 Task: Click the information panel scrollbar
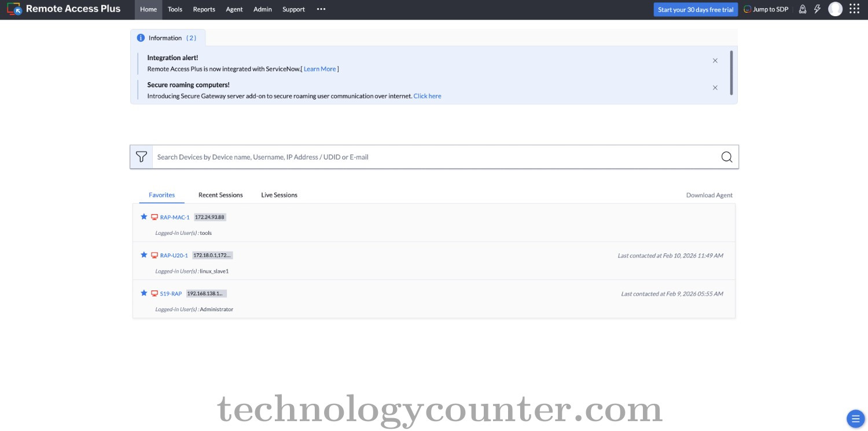pyautogui.click(x=731, y=72)
